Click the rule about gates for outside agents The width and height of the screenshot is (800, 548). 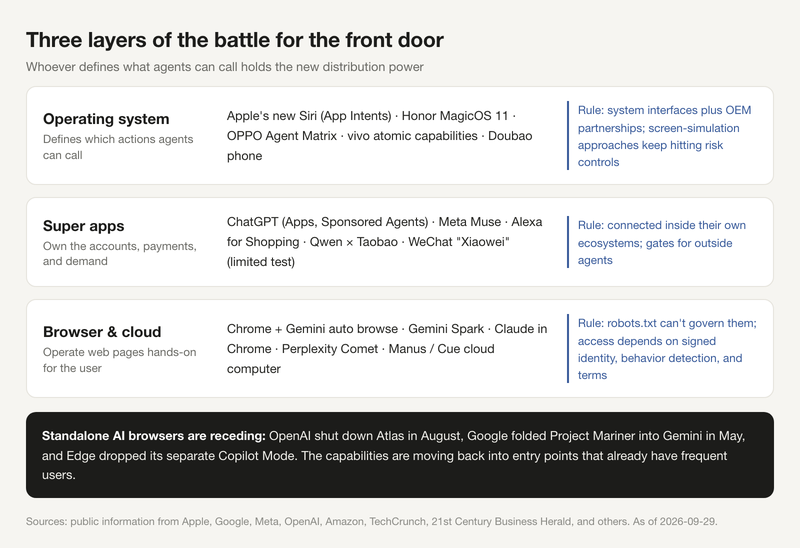[662, 242]
